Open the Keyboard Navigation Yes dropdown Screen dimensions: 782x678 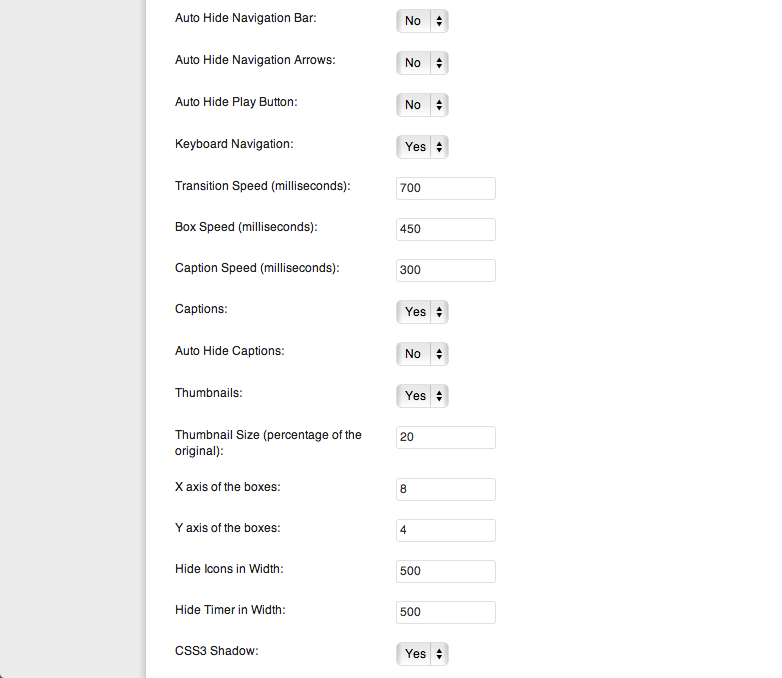coord(422,147)
